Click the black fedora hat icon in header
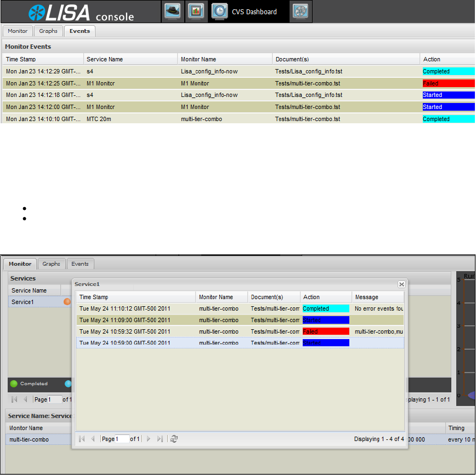 [x=172, y=12]
